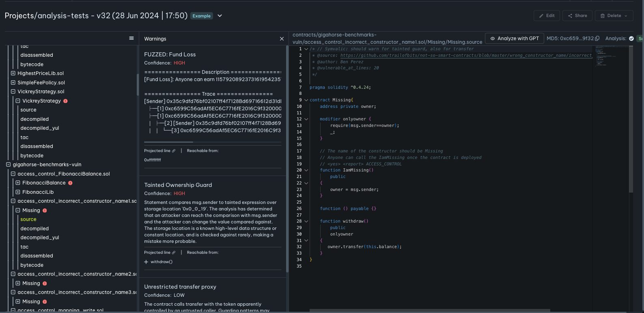Click the Warnings panel header label

tap(155, 39)
